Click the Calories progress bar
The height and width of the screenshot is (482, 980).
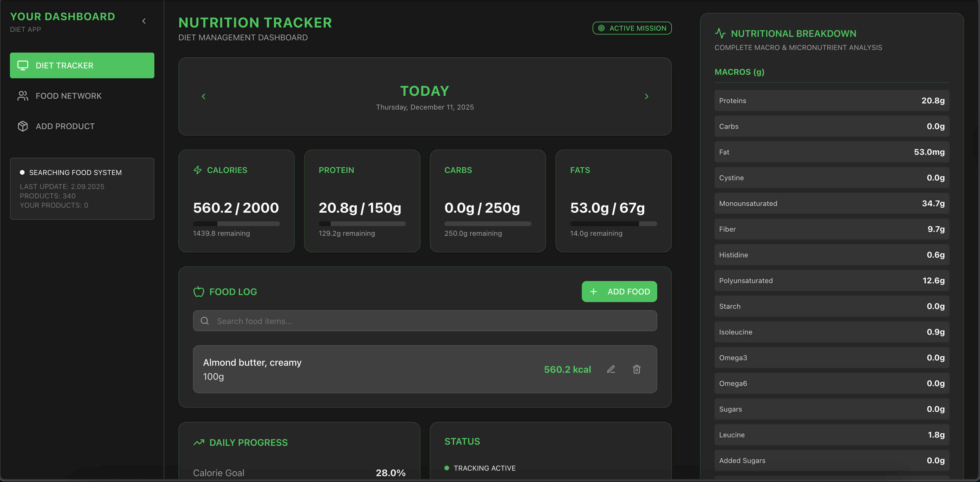point(236,224)
